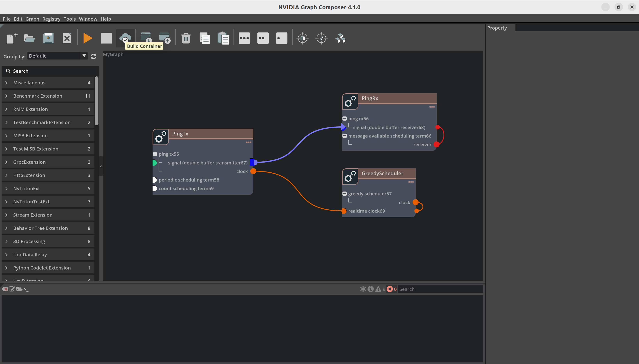Collapse ping rx56 component in PingRx

(345, 118)
